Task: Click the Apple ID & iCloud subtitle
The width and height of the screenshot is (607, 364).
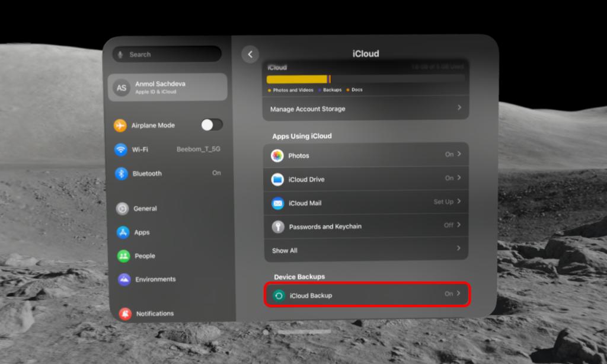Action: tap(156, 92)
